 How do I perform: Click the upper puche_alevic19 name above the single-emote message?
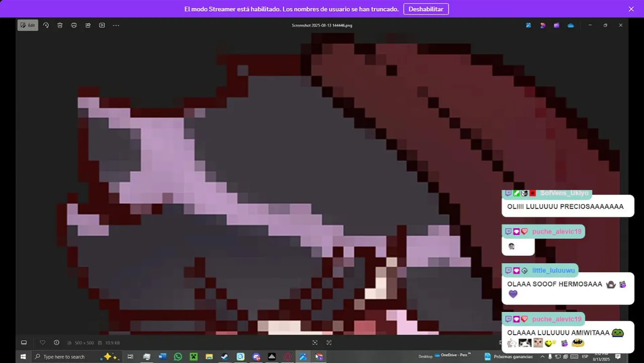tap(557, 232)
